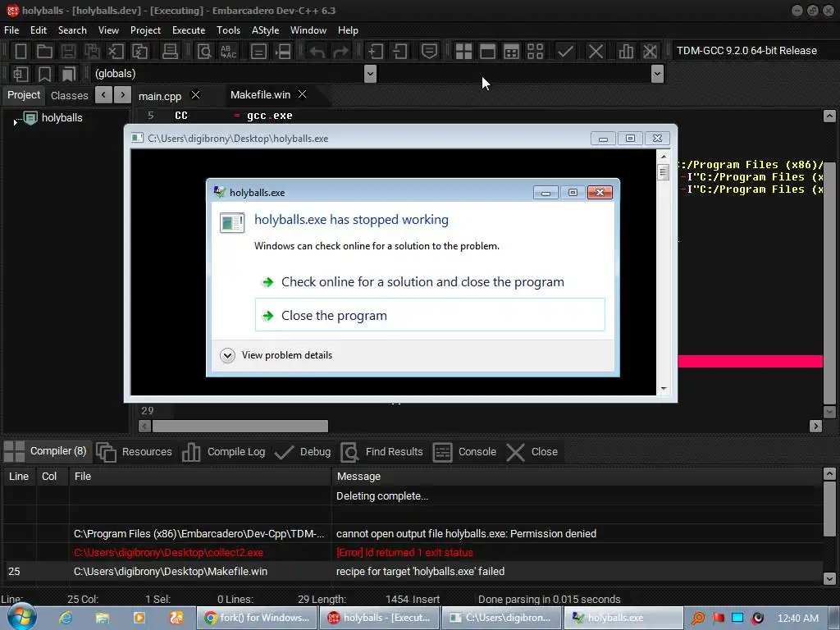Open the Resources panel tab
The width and height of the screenshot is (840, 630).
click(x=135, y=452)
